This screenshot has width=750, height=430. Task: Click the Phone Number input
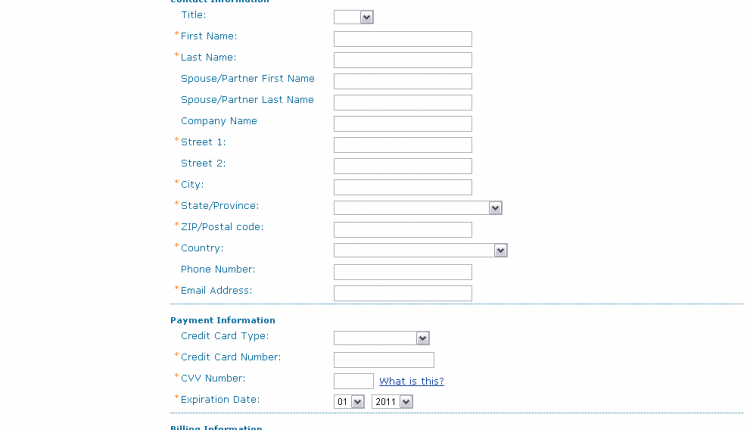[402, 272]
